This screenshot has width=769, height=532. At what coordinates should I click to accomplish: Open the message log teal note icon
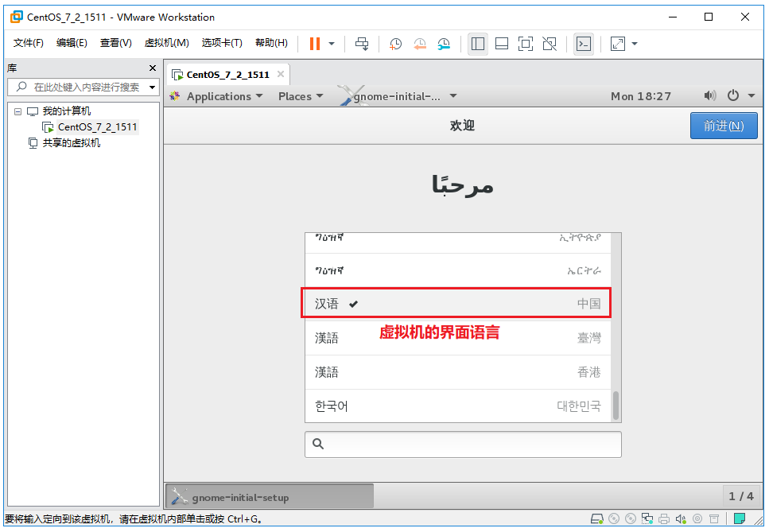tap(740, 518)
